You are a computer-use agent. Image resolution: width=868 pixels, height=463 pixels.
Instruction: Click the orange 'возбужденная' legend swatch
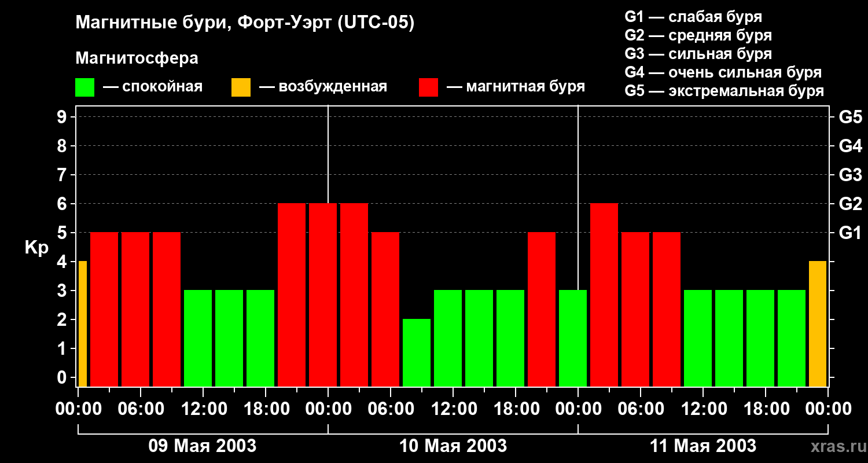[x=241, y=87]
